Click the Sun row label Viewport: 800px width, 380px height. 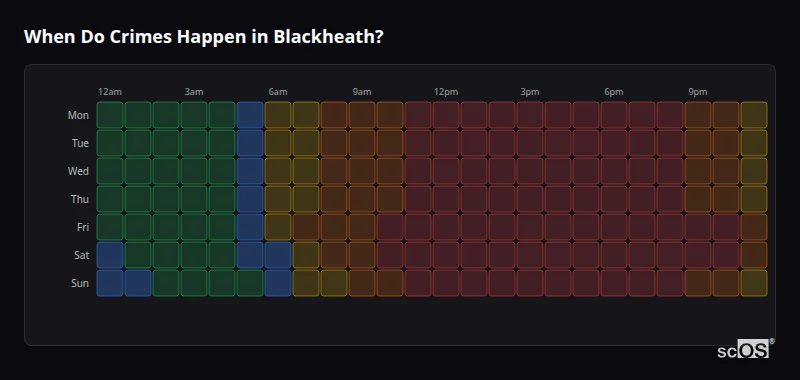point(80,284)
